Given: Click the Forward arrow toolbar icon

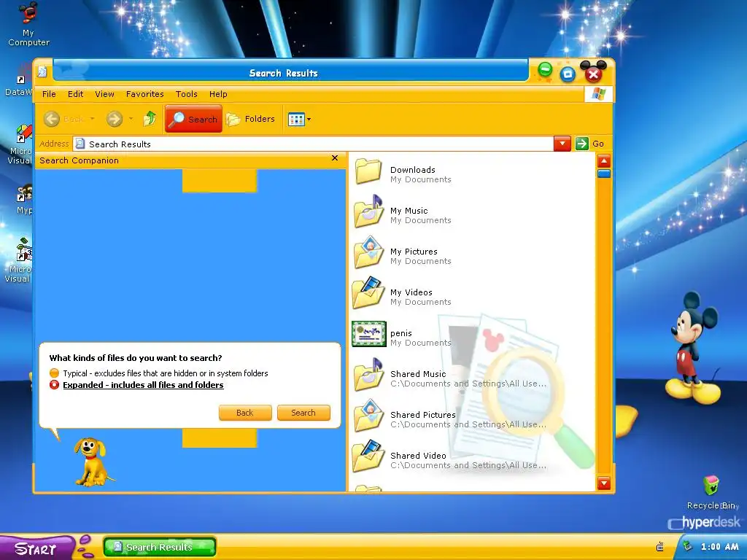Looking at the screenshot, I should point(115,119).
